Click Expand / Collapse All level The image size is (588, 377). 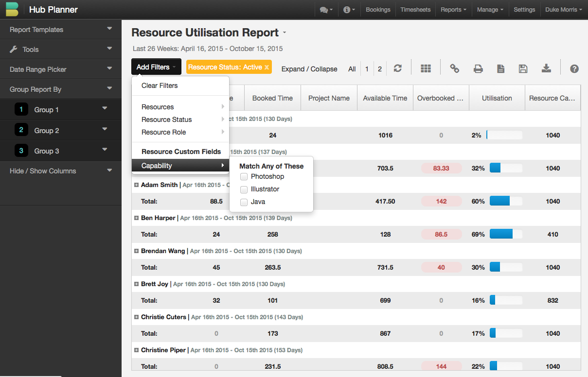(x=352, y=69)
